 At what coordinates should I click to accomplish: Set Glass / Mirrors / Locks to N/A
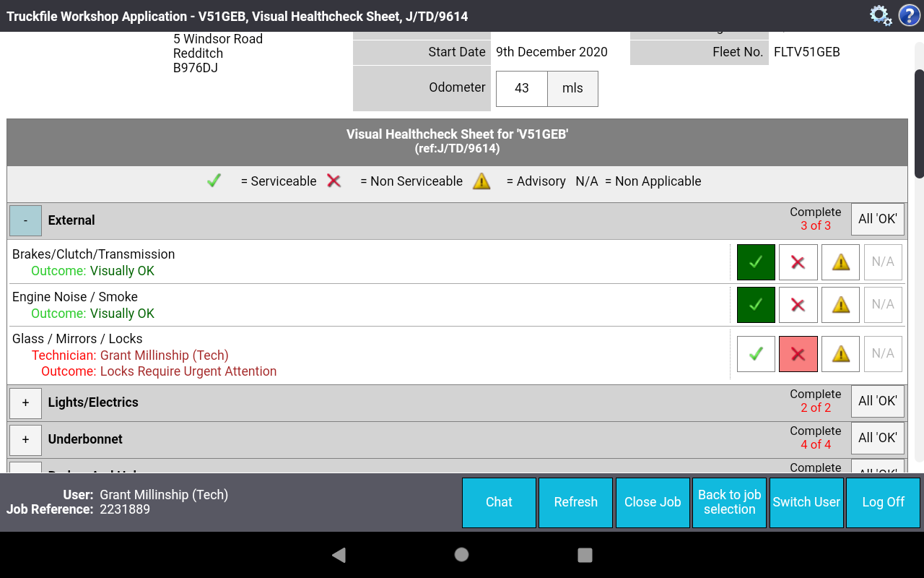(884, 354)
